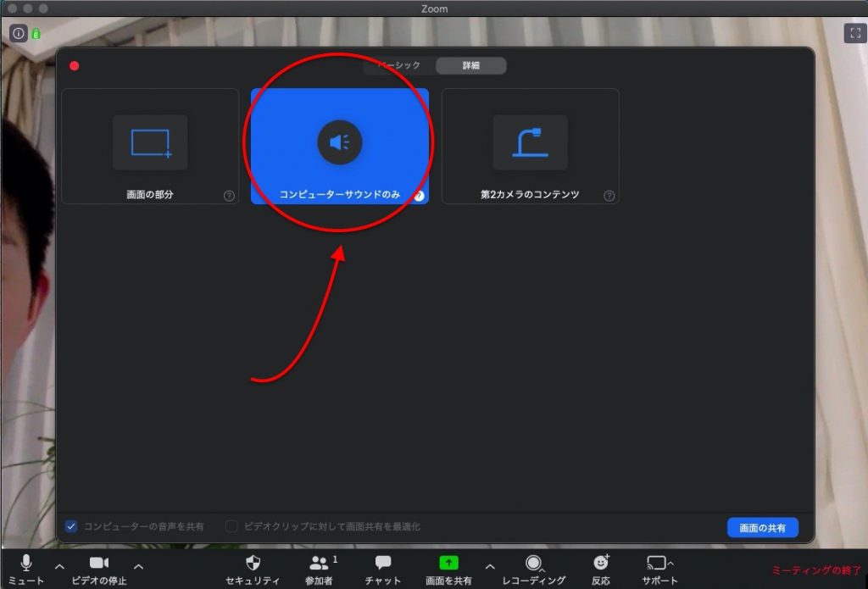The width and height of the screenshot is (868, 589).
Task: Open the Participants panel icon
Action: [320, 564]
